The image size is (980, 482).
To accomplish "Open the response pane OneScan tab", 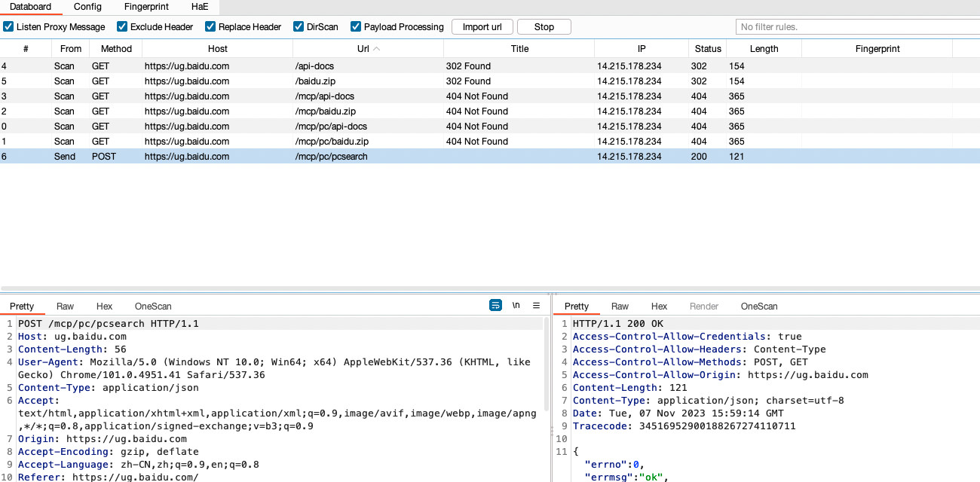I will [759, 306].
